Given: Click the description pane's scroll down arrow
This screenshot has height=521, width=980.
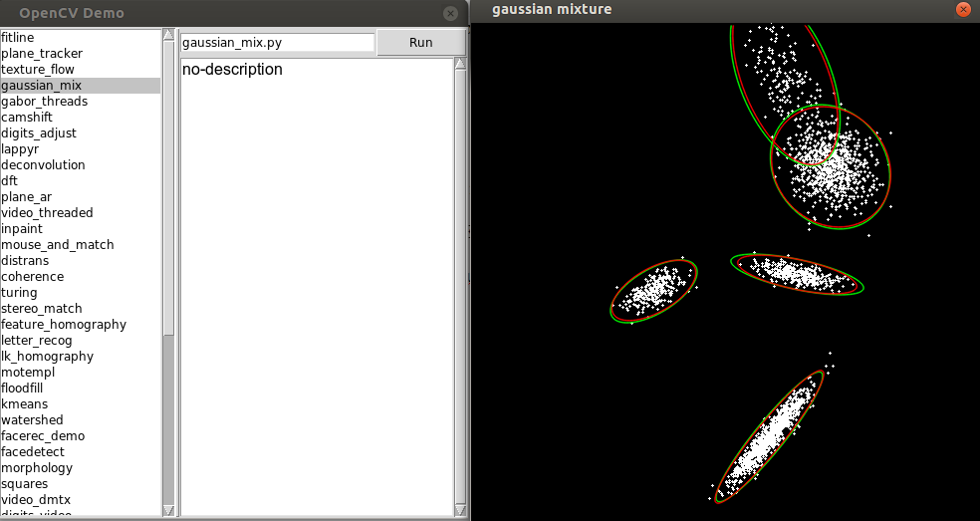Looking at the screenshot, I should click(x=459, y=508).
